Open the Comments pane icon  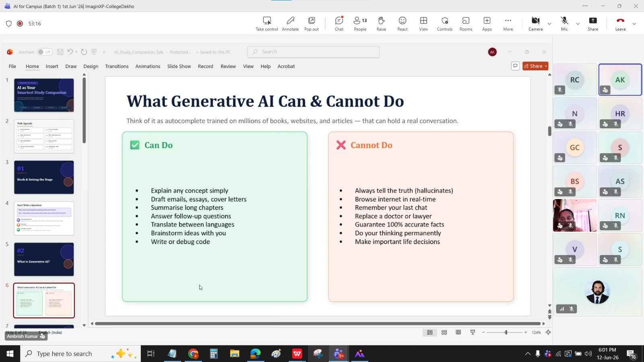[x=515, y=66]
